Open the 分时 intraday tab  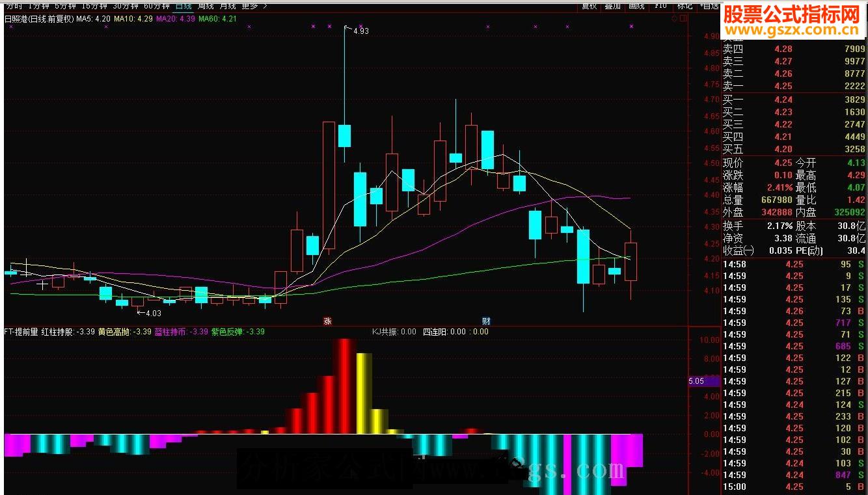pyautogui.click(x=14, y=5)
